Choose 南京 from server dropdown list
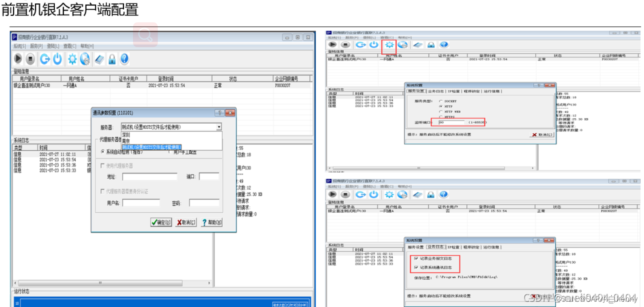Image resolution: width=644 pixels, height=307 pixels. [171, 141]
